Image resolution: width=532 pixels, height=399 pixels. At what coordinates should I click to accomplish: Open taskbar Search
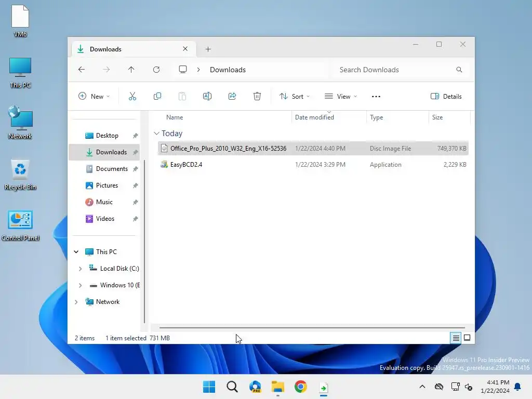[232, 387]
